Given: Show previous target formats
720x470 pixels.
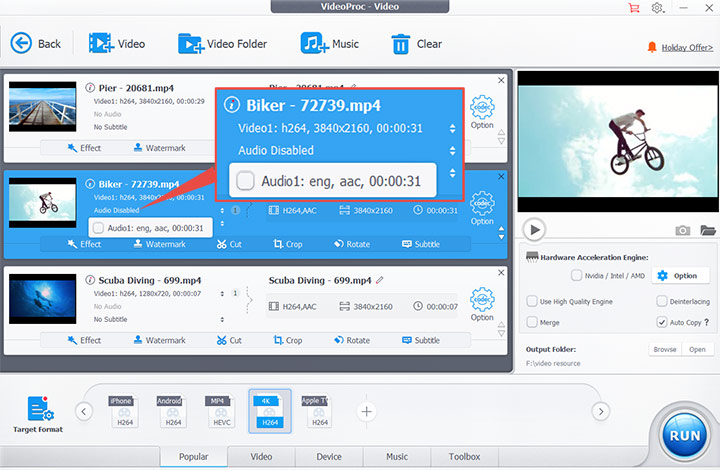Looking at the screenshot, I should [x=84, y=411].
